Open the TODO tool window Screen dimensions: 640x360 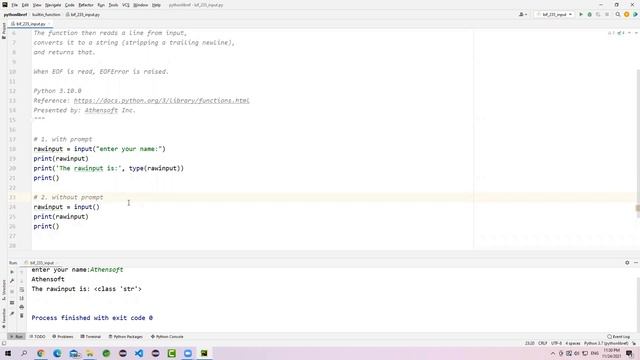38,337
